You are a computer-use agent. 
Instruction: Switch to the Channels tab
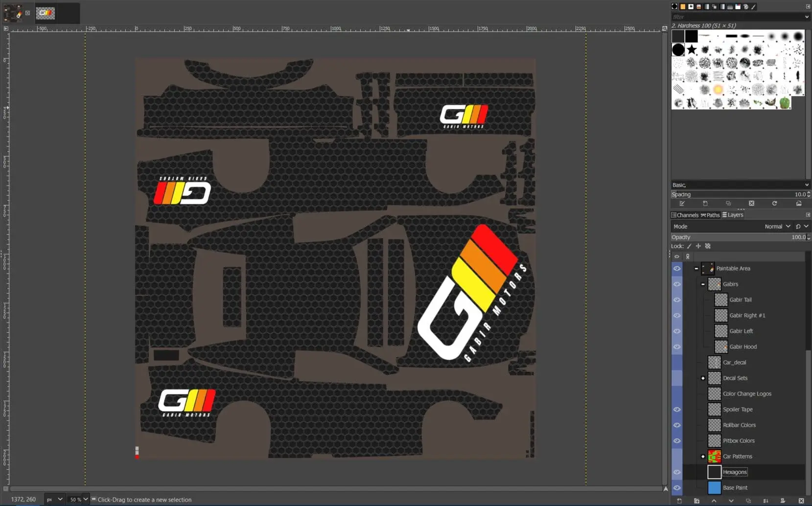pos(685,215)
